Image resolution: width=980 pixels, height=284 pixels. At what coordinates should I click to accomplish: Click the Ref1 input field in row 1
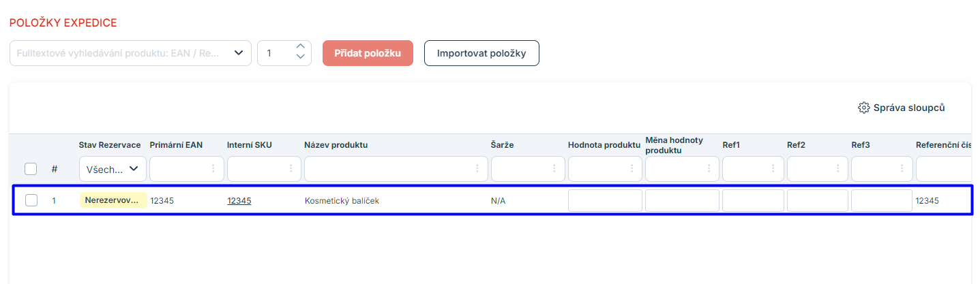point(753,201)
